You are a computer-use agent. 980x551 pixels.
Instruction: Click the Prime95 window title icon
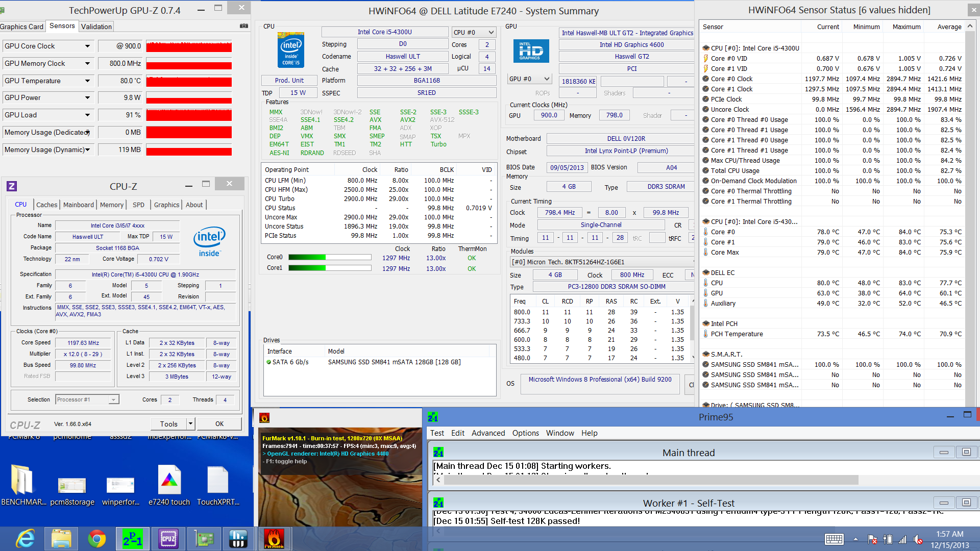coord(433,417)
